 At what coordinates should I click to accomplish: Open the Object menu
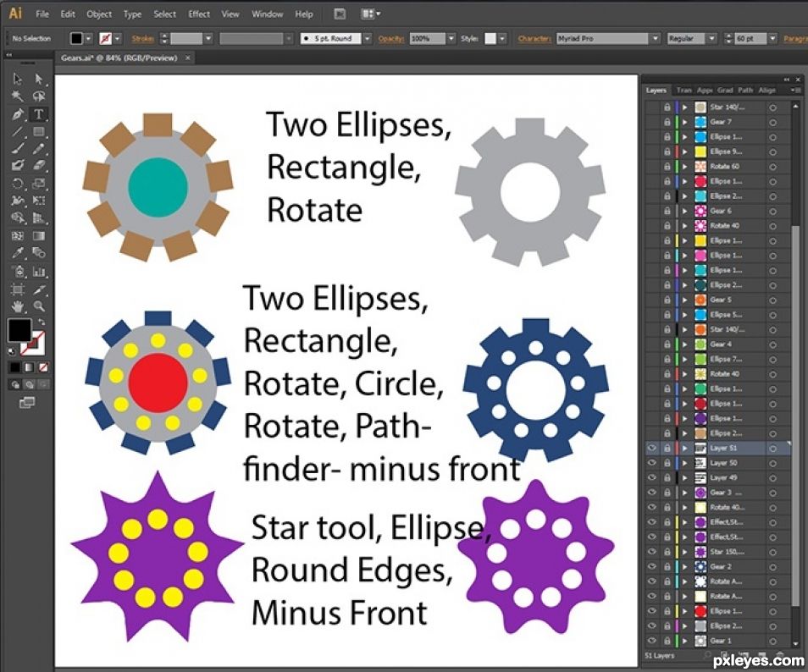(99, 14)
